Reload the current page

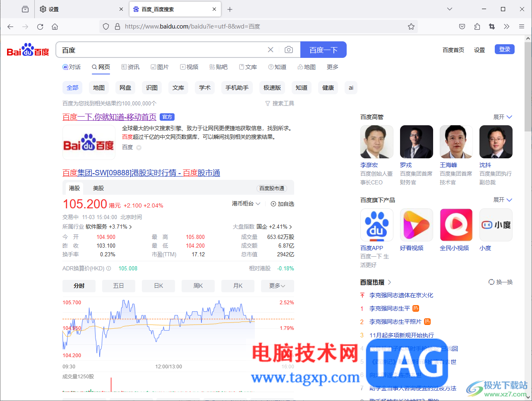pyautogui.click(x=40, y=26)
